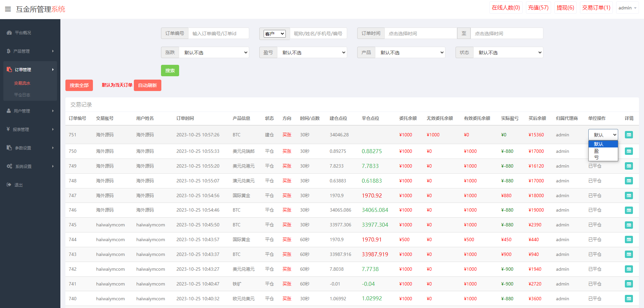The height and width of the screenshot is (308, 644).
Task: Select the 用户管理 user icon
Action: (x=8, y=111)
